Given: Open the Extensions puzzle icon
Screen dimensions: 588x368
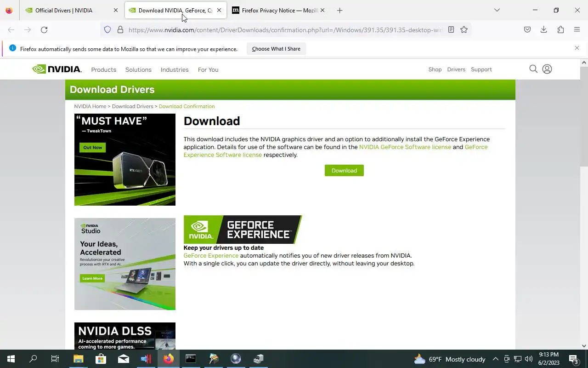Looking at the screenshot, I should tap(560, 29).
